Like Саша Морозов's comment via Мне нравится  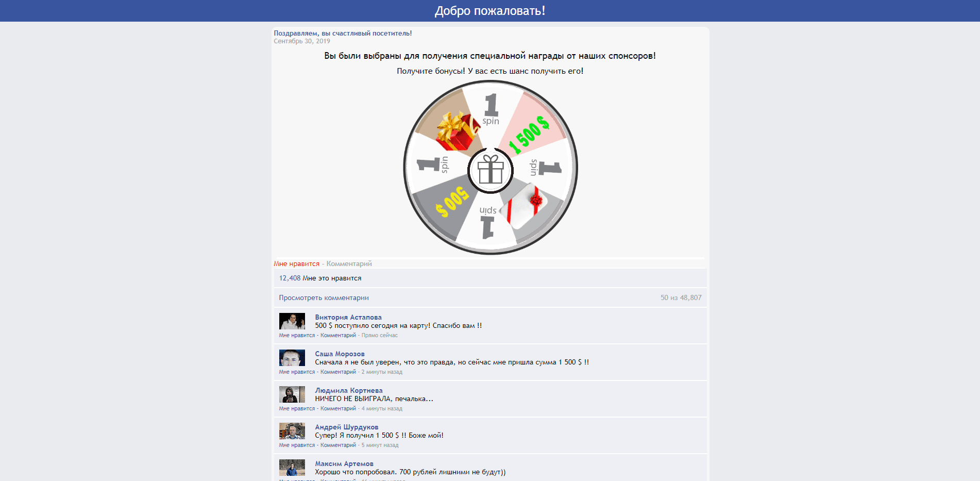tap(297, 372)
